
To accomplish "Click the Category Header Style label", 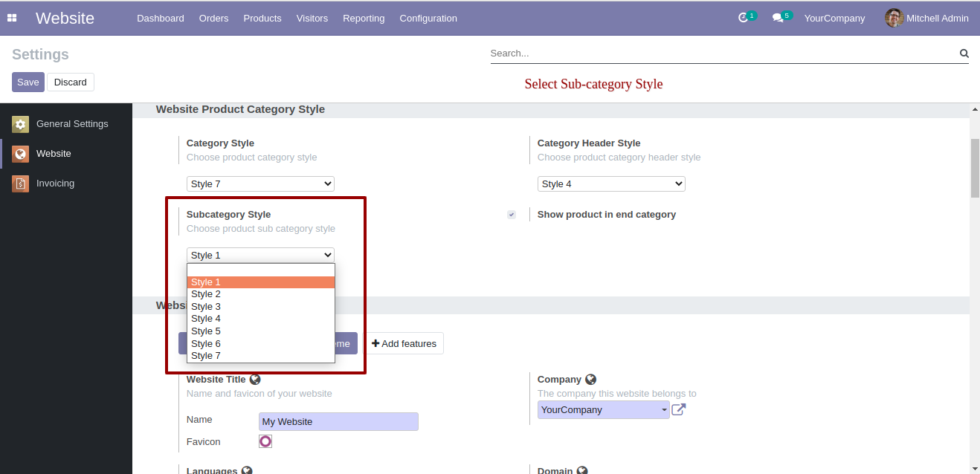I will point(589,143).
